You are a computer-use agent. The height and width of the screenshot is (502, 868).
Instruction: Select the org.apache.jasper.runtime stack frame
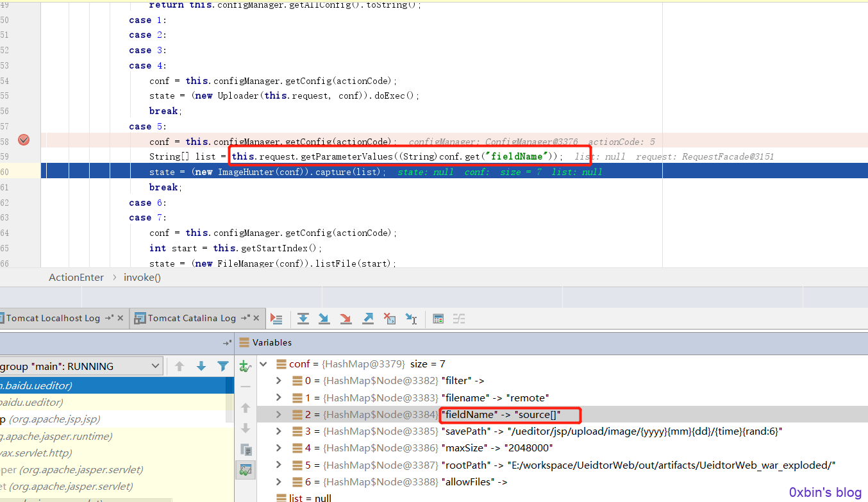[117, 436]
